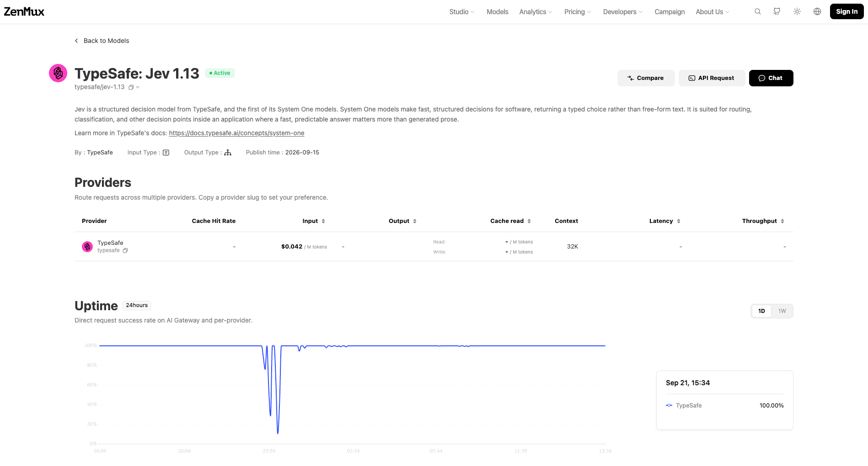Open the GitHub icon in header
This screenshot has height=466, width=868.
coord(777,11)
